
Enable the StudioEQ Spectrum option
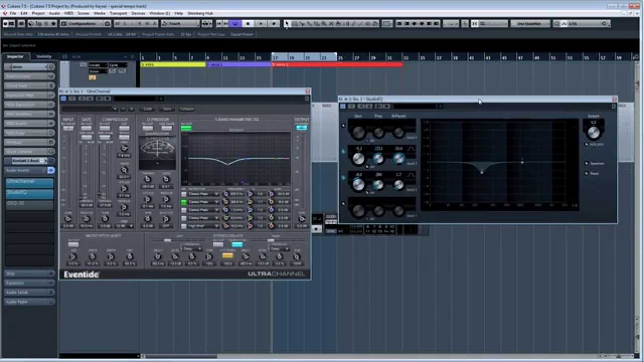[587, 163]
